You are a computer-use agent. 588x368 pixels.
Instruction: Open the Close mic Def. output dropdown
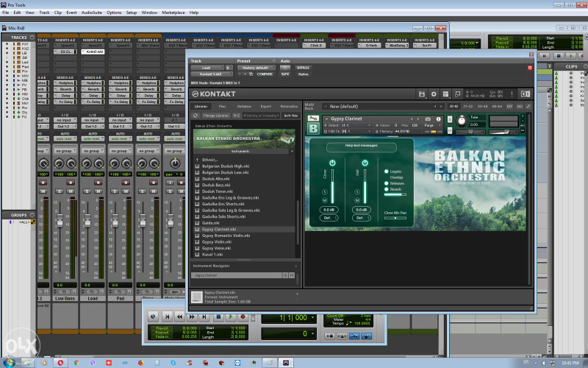tap(329, 218)
